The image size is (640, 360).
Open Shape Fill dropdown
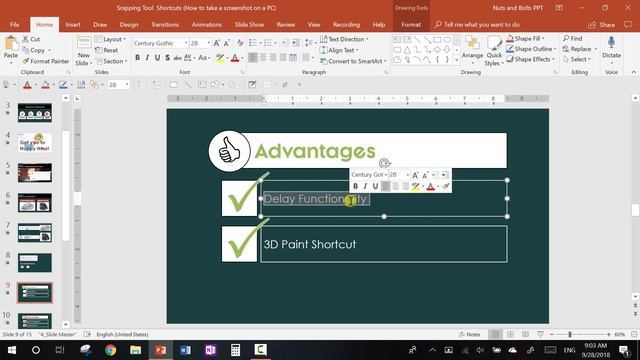(x=525, y=38)
